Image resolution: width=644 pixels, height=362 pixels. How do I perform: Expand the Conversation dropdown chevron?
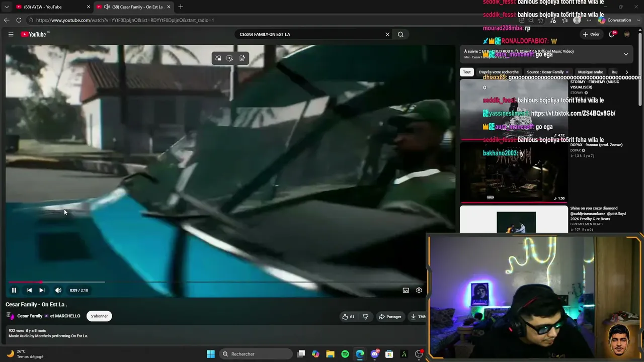coord(637,20)
